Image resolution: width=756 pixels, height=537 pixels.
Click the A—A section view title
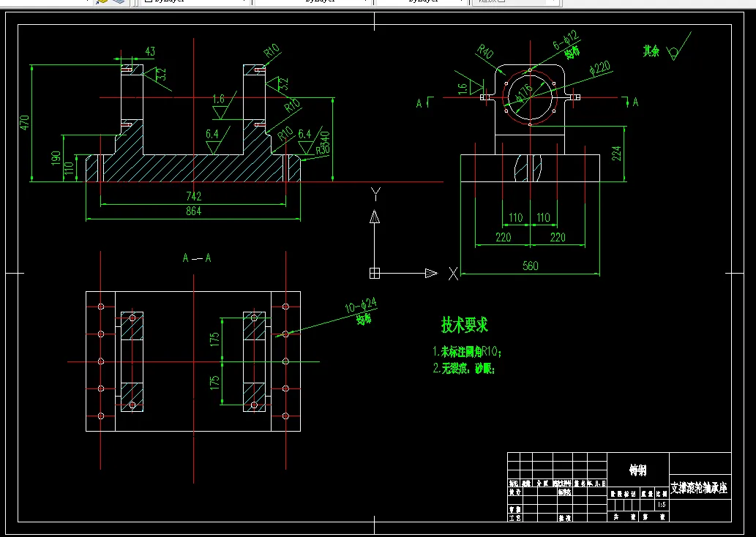click(197, 258)
